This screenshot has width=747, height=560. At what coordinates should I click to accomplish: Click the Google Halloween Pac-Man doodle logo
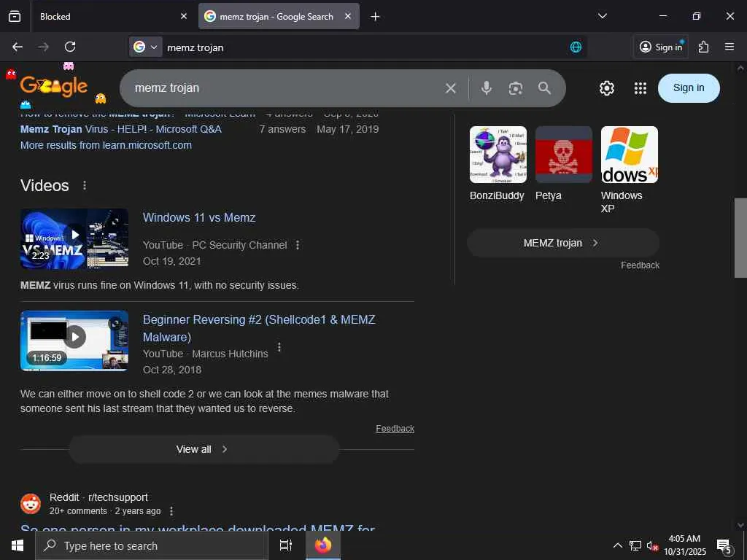click(54, 86)
